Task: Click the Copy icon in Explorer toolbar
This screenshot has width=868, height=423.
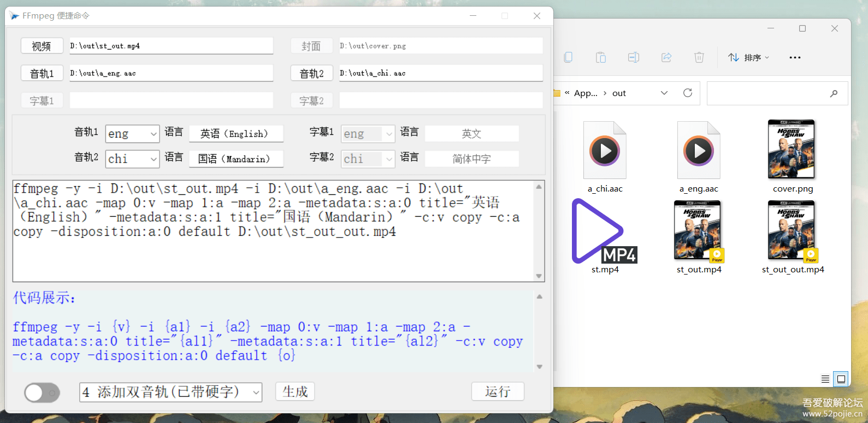Action: 568,57
